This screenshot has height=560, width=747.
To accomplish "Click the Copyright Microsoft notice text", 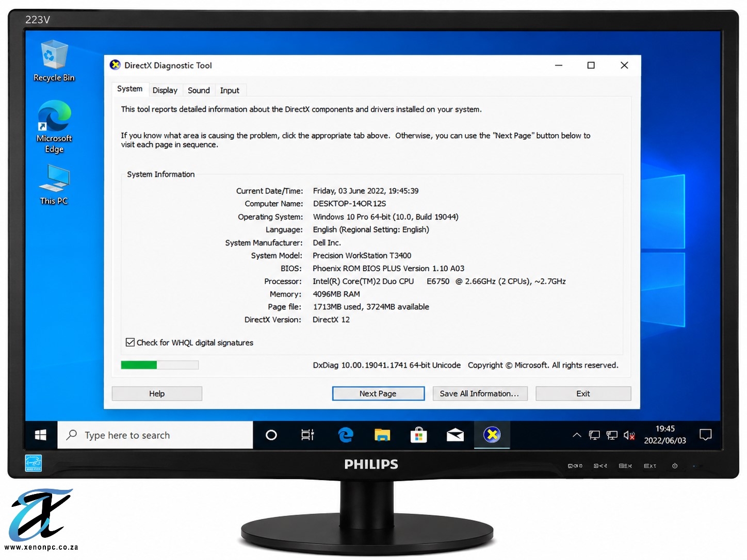I will (543, 365).
